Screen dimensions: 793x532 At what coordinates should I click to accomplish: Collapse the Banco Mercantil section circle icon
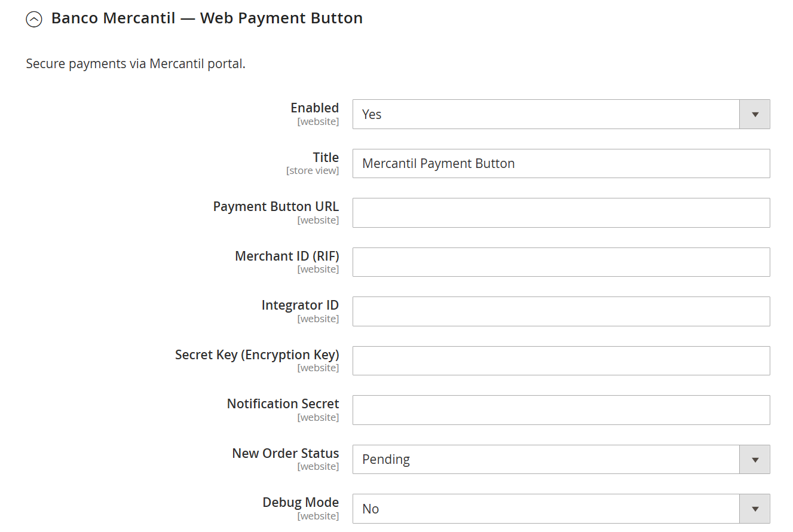[34, 20]
